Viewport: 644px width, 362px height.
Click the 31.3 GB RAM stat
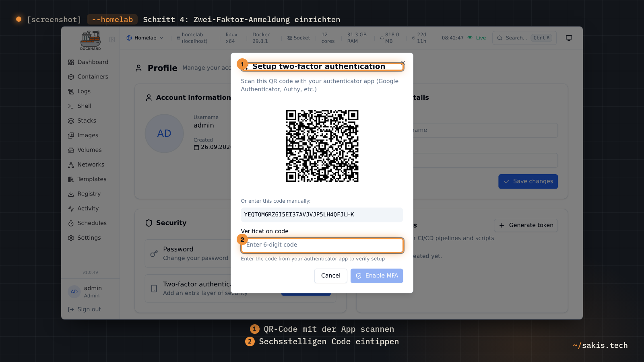(357, 38)
